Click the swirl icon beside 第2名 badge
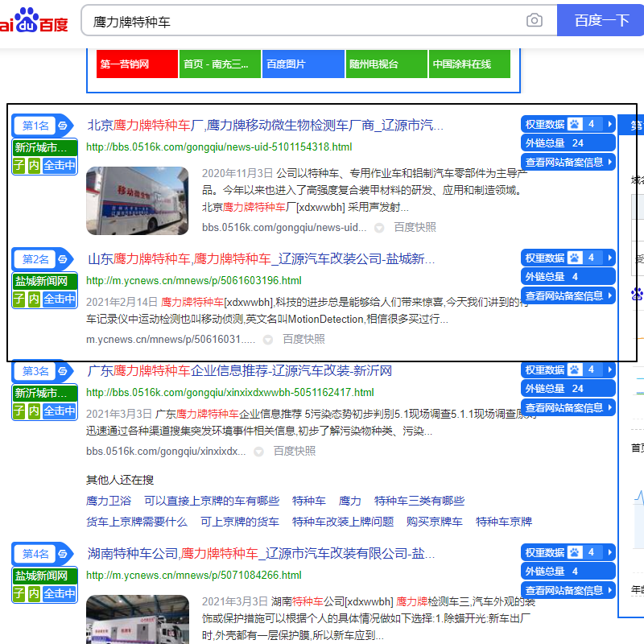This screenshot has height=644, width=644. (63, 259)
